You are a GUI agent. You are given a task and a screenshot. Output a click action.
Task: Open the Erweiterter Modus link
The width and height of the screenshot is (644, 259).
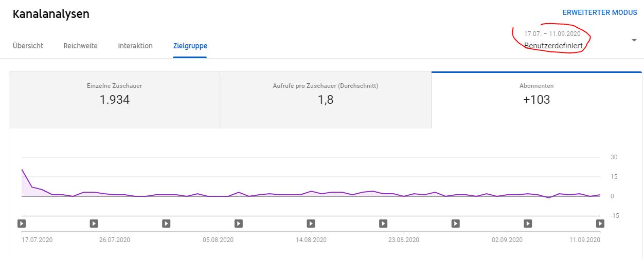[600, 13]
